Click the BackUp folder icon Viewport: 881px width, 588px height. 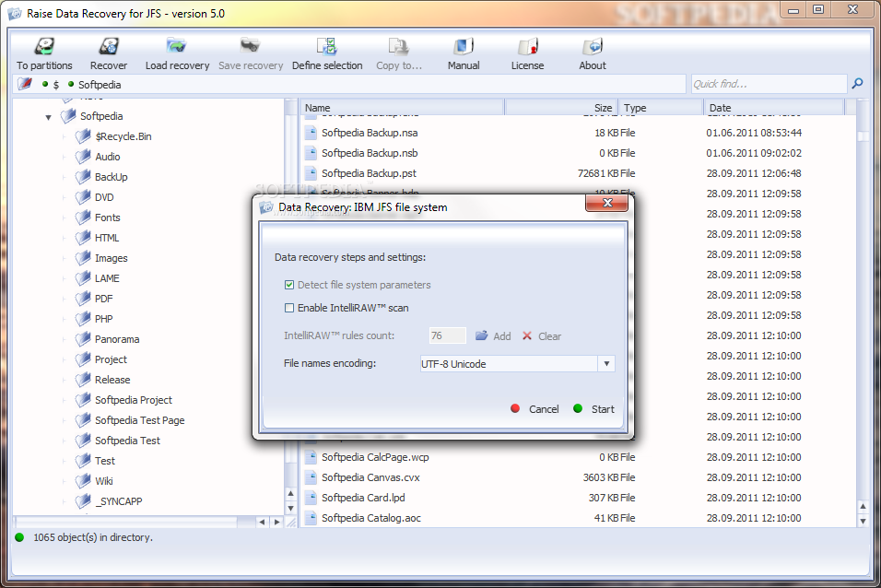coord(83,177)
